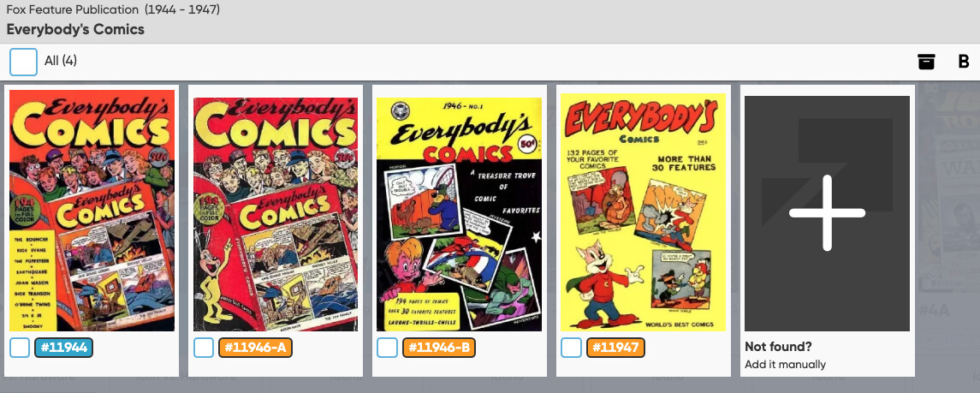Check the All (4) select-all checkbox
Viewport: 980px width, 393px height.
click(x=23, y=62)
